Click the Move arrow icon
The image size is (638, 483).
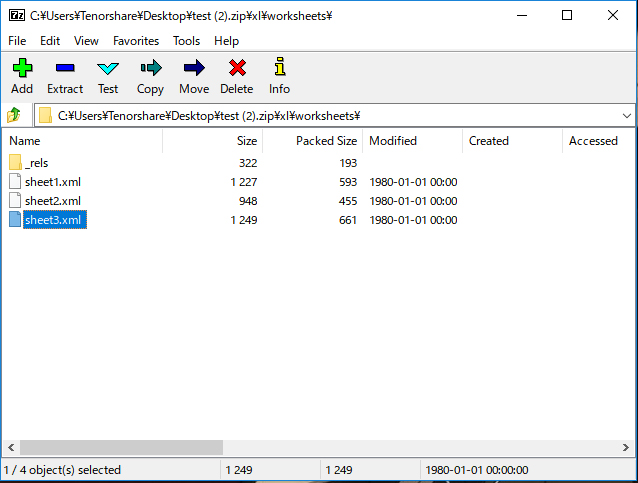(194, 69)
